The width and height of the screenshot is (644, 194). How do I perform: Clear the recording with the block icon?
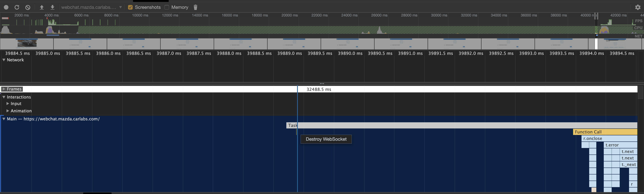coord(27,7)
